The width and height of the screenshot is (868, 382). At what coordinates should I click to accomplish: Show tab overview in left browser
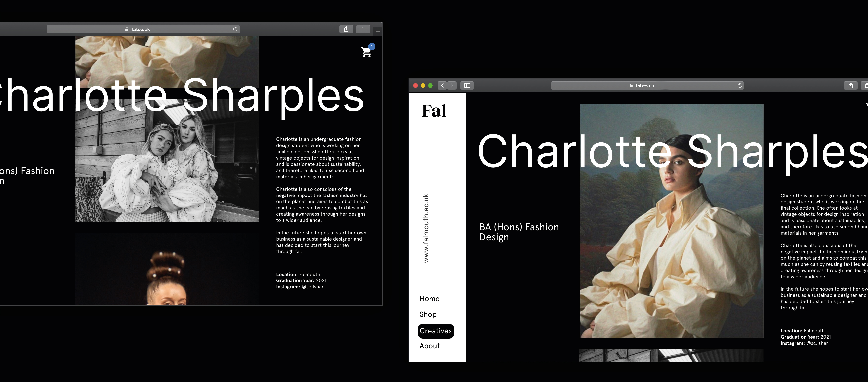pyautogui.click(x=363, y=29)
